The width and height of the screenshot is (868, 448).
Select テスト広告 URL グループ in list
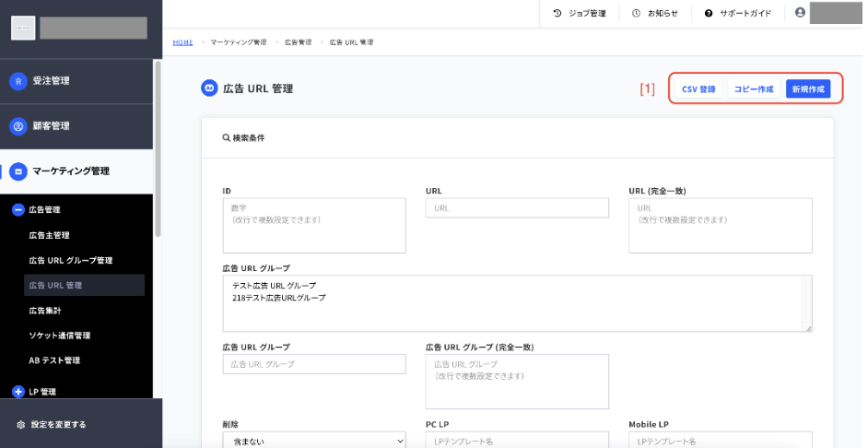(274, 286)
